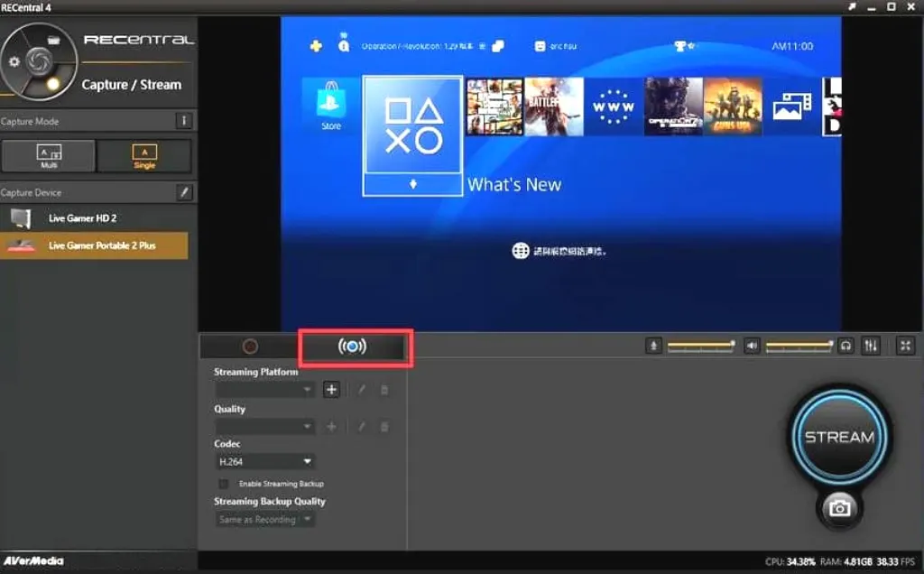Switch to Single capture mode
924x574 pixels.
pyautogui.click(x=144, y=155)
